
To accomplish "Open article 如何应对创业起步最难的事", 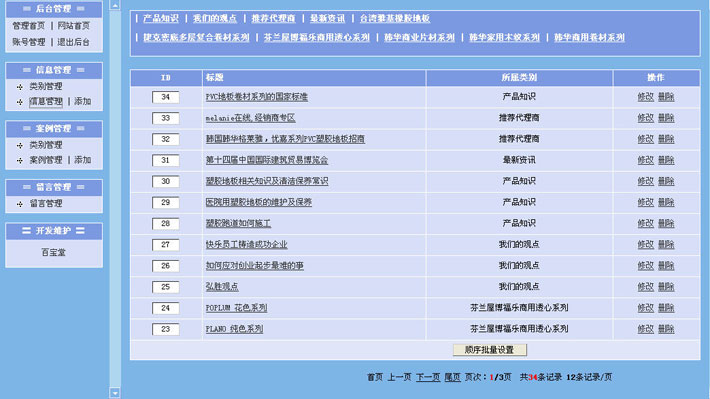I will 254,266.
